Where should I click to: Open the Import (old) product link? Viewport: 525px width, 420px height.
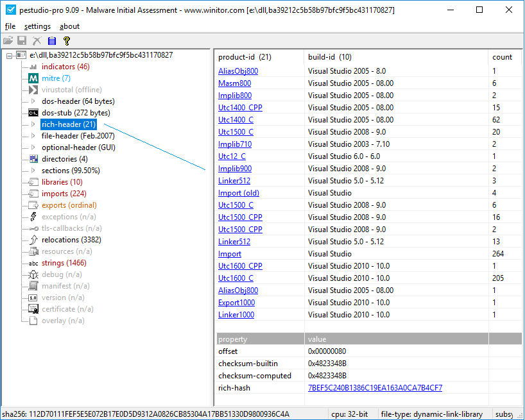point(239,193)
